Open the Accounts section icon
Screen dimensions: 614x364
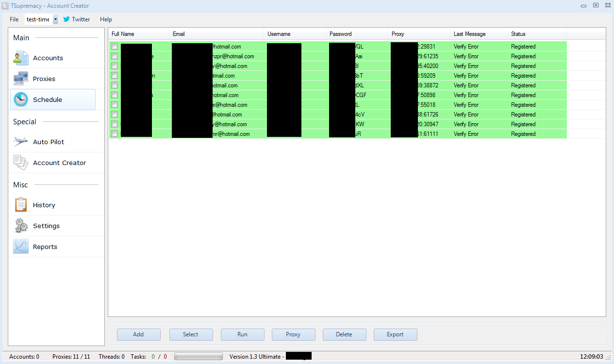21,58
